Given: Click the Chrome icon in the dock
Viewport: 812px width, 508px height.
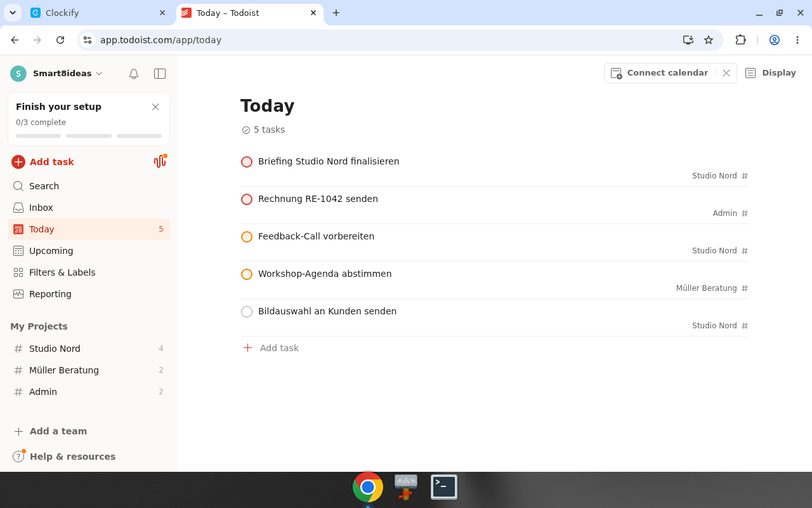Looking at the screenshot, I should [x=368, y=487].
